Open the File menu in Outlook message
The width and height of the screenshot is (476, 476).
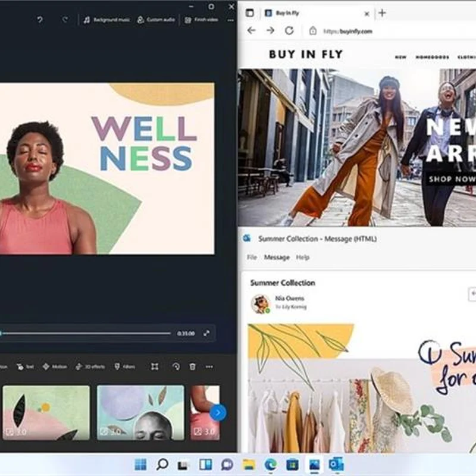click(x=252, y=258)
